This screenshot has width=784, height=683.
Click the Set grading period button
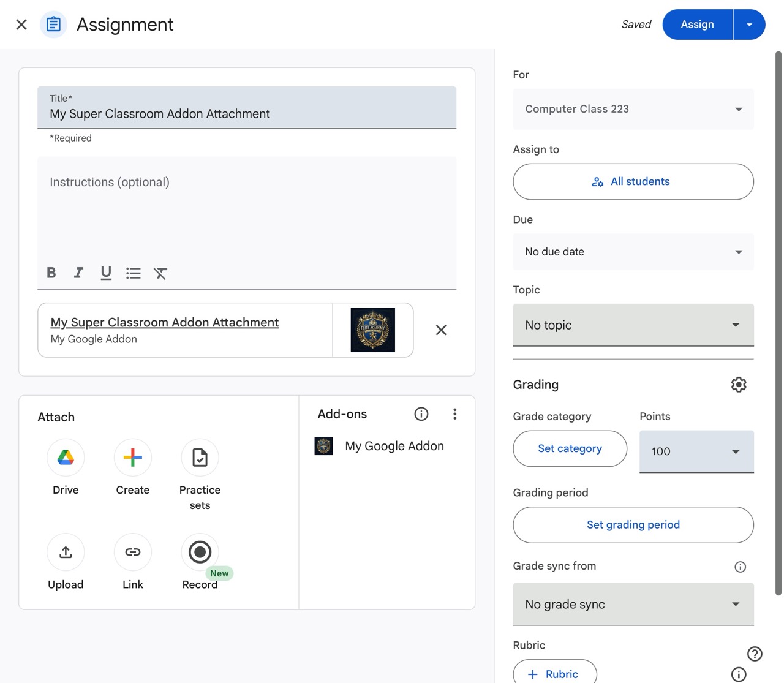click(633, 525)
